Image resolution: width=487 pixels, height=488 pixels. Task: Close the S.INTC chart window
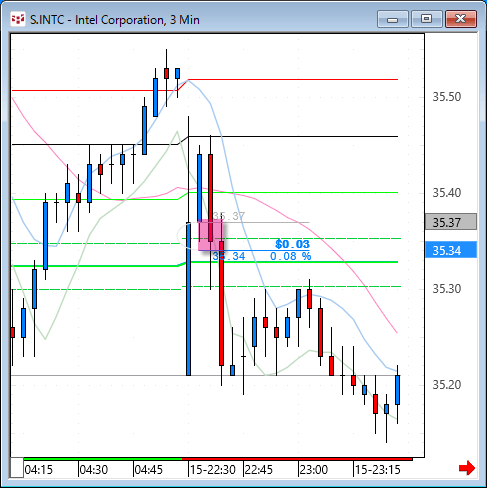pos(461,19)
